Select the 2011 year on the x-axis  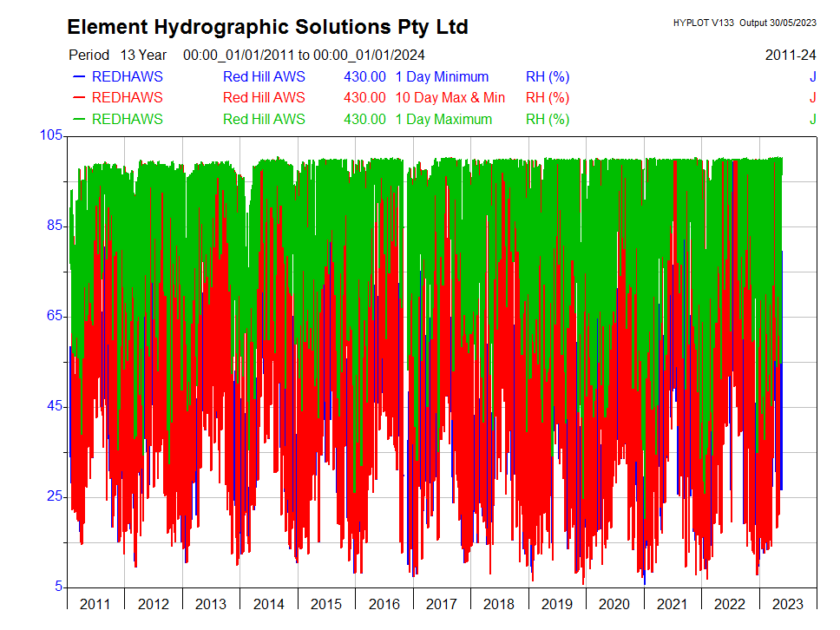click(95, 604)
